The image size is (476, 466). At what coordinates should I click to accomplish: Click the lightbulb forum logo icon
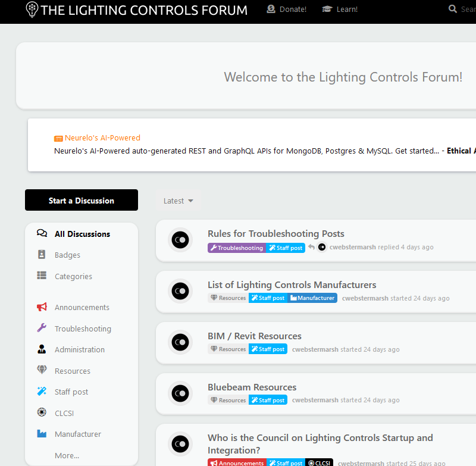coord(32,10)
